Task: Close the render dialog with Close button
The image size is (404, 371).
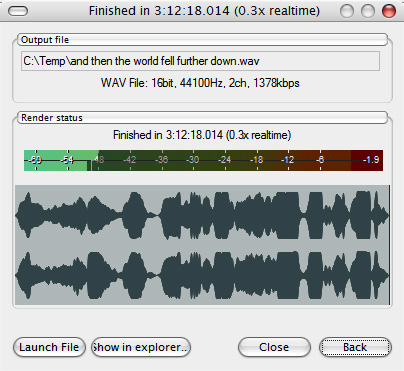Action: point(274,347)
